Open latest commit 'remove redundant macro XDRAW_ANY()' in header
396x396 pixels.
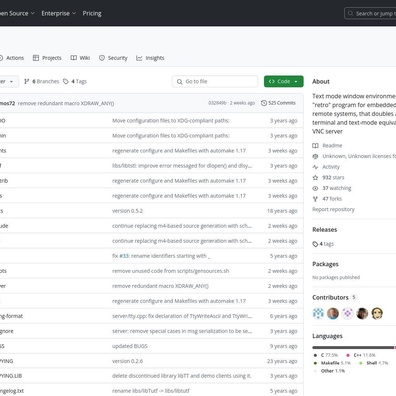66,103
